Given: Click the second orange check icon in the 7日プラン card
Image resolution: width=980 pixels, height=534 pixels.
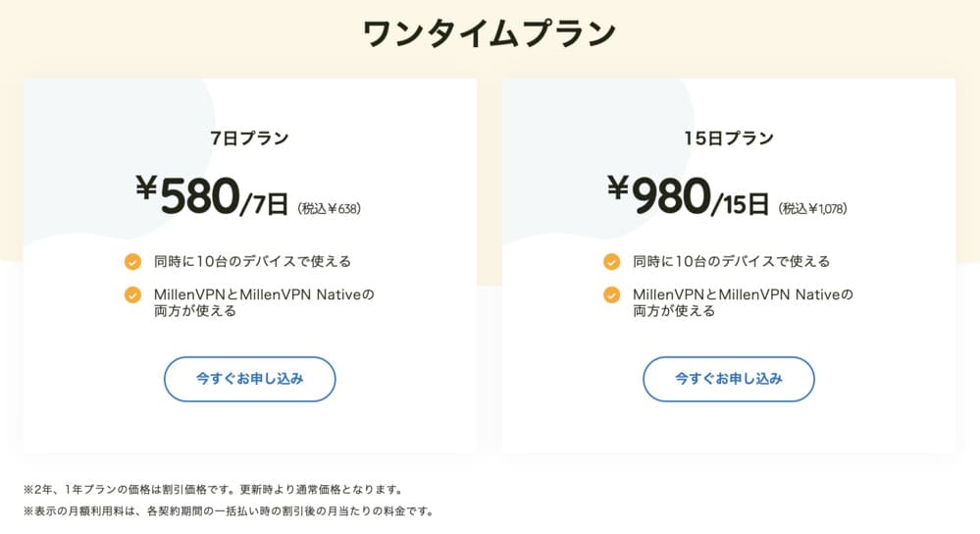Looking at the screenshot, I should [x=132, y=294].
